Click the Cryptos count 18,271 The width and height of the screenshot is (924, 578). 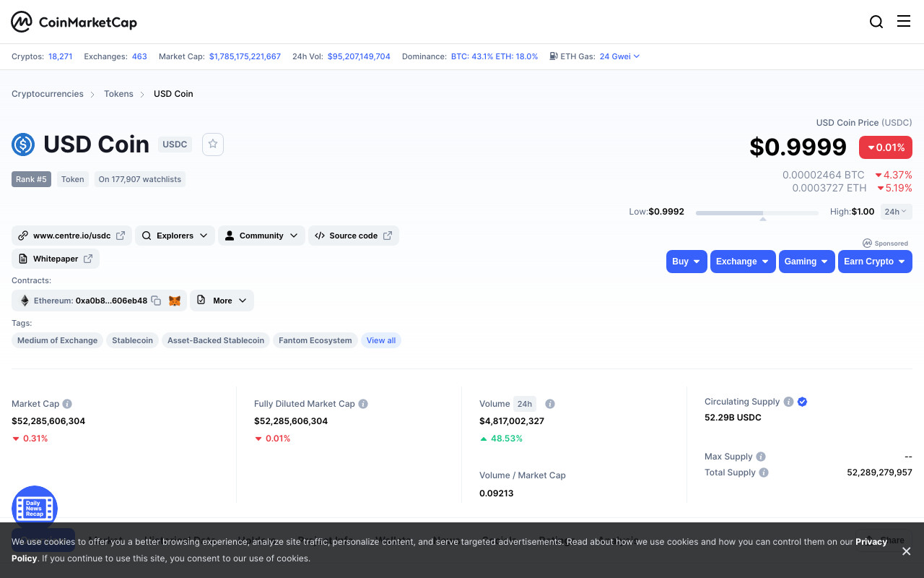(x=61, y=56)
